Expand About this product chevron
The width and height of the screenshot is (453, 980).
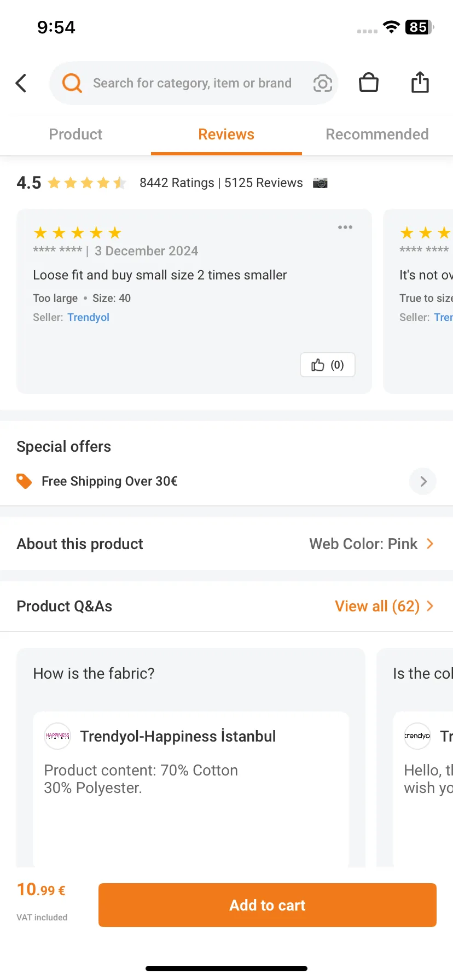[x=430, y=544]
